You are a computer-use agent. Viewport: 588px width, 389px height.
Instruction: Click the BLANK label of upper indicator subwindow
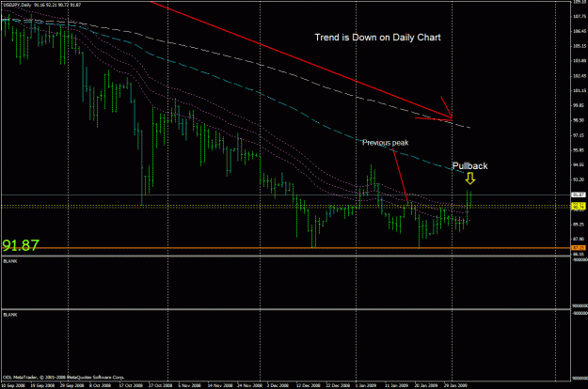[x=10, y=261]
